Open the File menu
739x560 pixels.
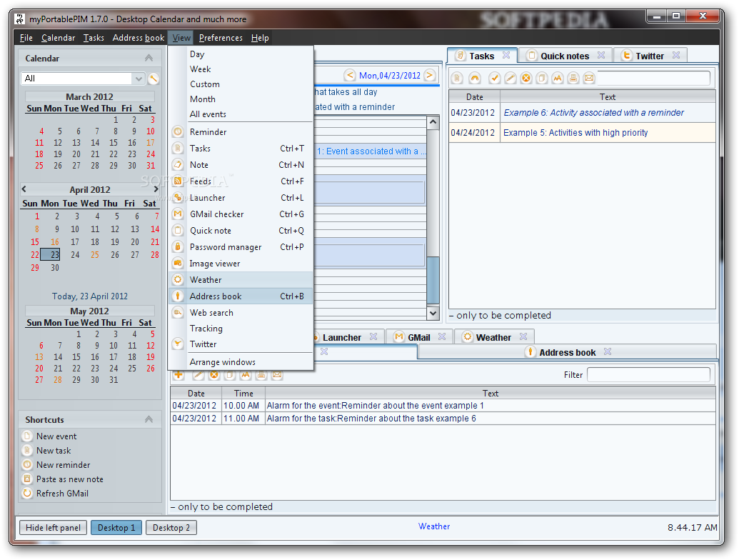[x=26, y=38]
